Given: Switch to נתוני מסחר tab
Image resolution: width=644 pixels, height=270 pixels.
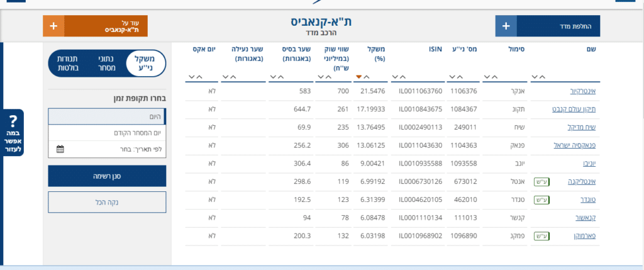Looking at the screenshot, I should point(106,64).
